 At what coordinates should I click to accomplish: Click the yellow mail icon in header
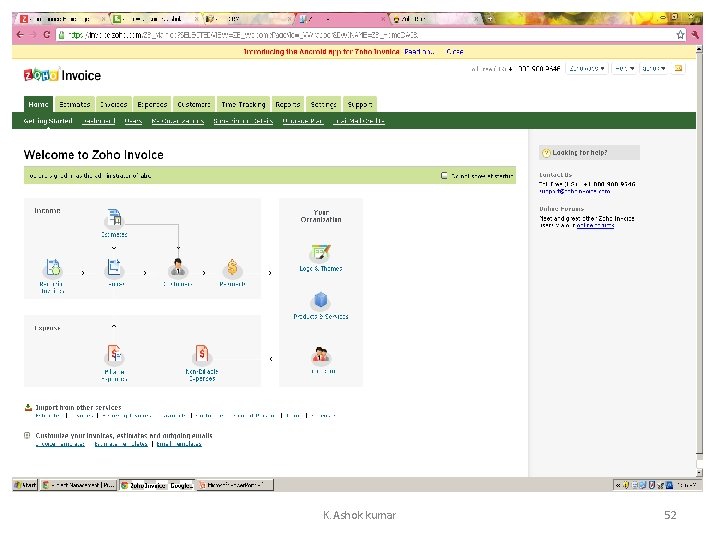coord(678,68)
